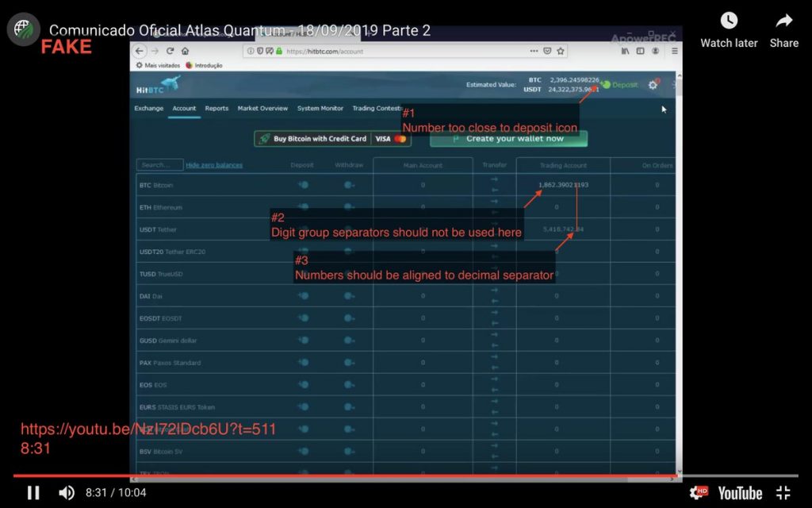This screenshot has width=812, height=508.
Task: Open YouTube player settings gear
Action: (698, 492)
